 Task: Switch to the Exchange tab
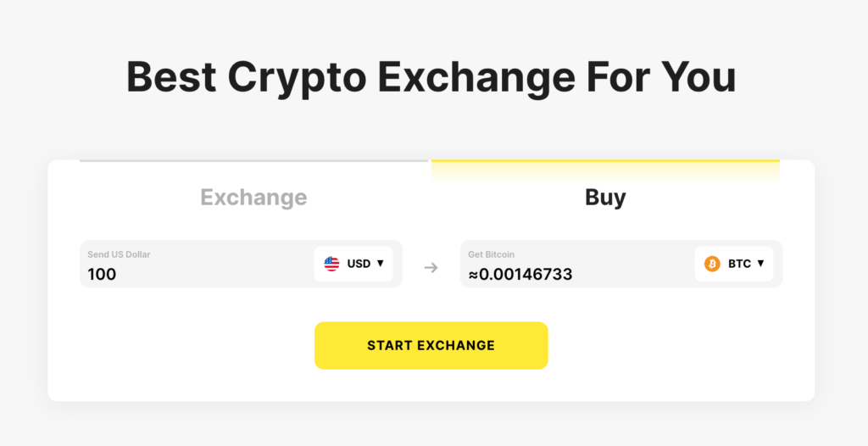coord(253,198)
